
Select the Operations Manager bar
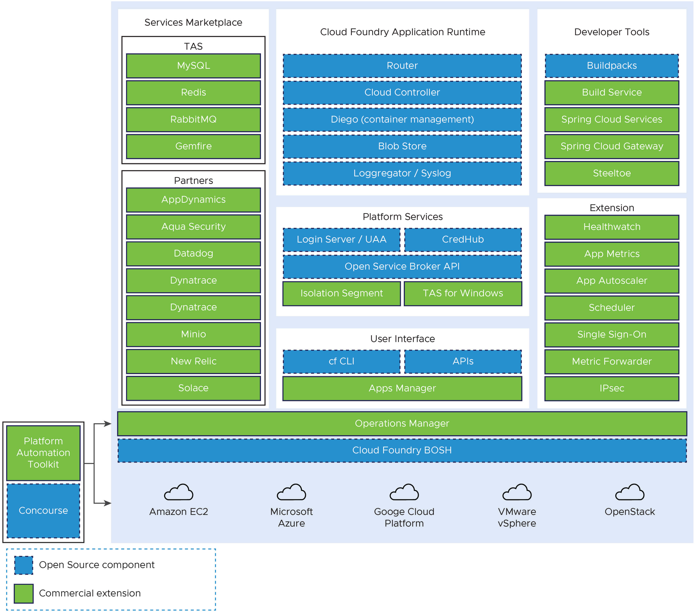coord(402,423)
